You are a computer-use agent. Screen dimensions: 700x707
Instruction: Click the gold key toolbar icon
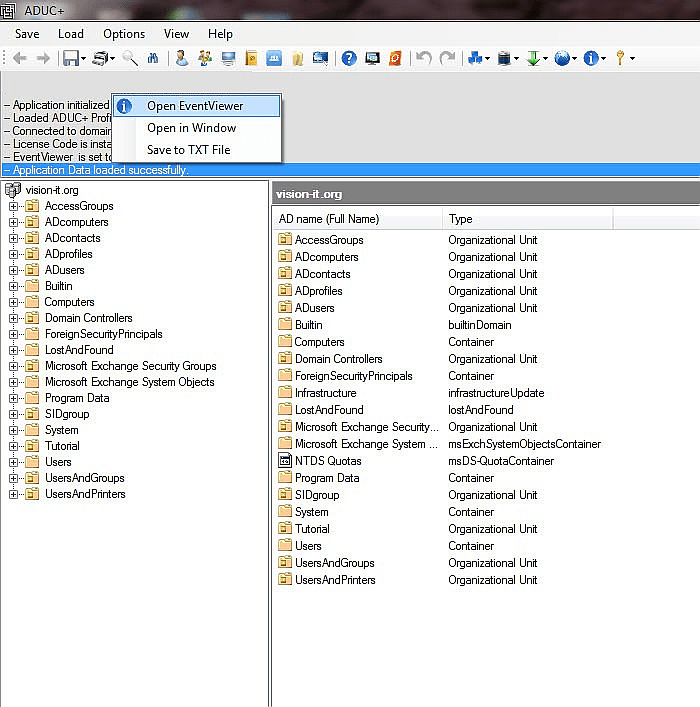coord(620,58)
